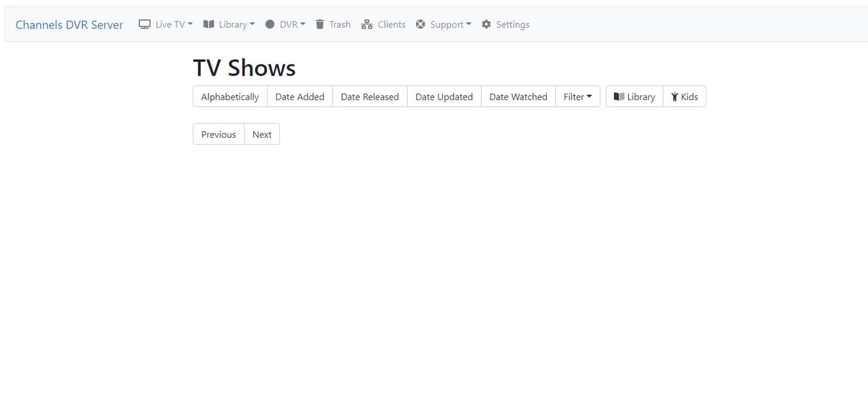Click the Clients network icon
868x402 pixels.
tap(367, 25)
